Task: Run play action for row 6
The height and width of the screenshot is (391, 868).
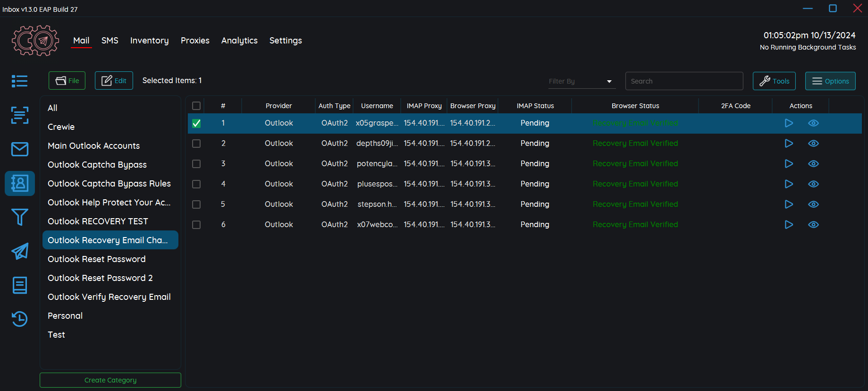Action: pyautogui.click(x=789, y=225)
